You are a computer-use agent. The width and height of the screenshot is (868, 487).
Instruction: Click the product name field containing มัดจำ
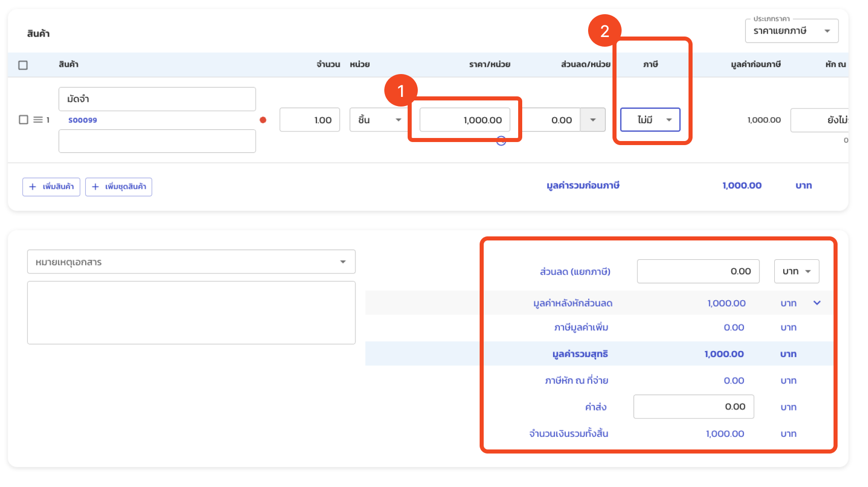(157, 99)
